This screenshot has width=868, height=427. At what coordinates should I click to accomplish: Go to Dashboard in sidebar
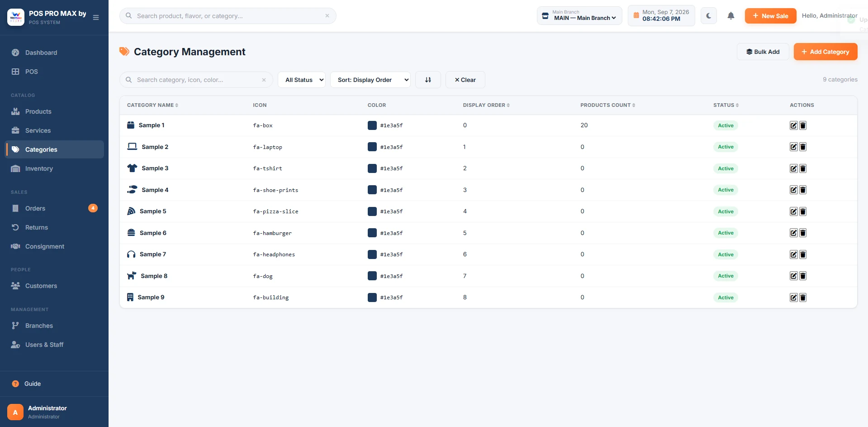[x=54, y=53]
